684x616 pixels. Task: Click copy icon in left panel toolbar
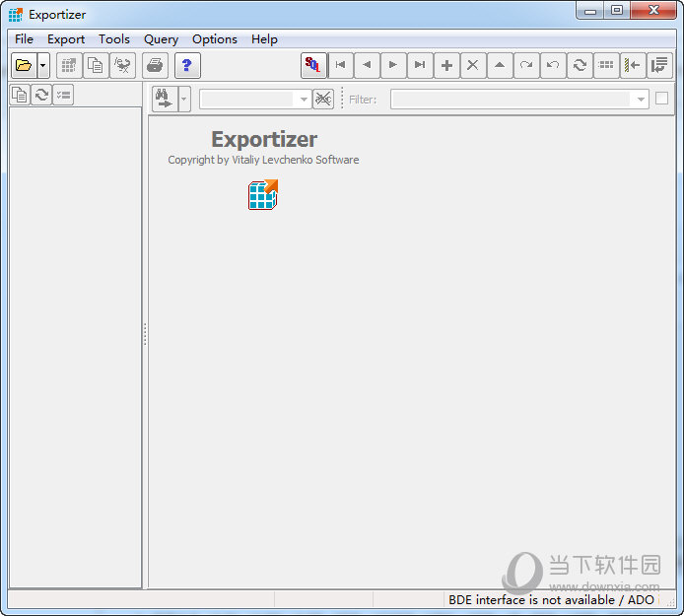coord(20,95)
